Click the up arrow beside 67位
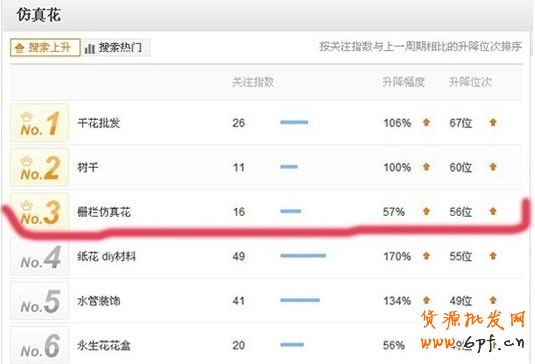The width and height of the screenshot is (535, 364). click(x=493, y=122)
